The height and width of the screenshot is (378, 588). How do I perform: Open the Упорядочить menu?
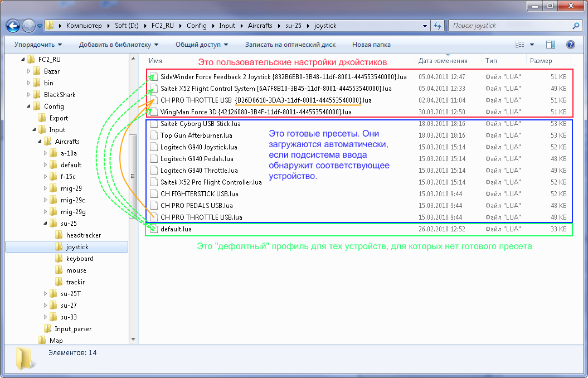[x=38, y=45]
